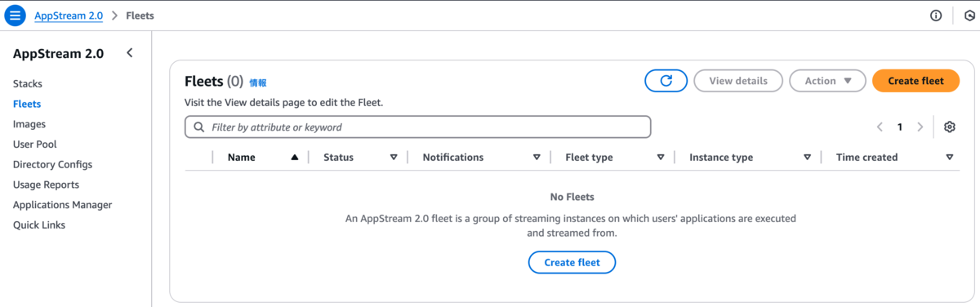Go to next page arrow

pyautogui.click(x=920, y=127)
